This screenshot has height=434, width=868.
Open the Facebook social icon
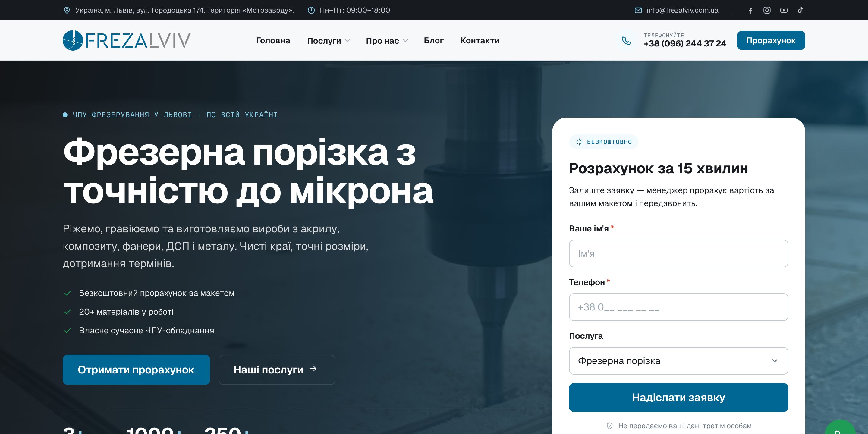click(750, 11)
